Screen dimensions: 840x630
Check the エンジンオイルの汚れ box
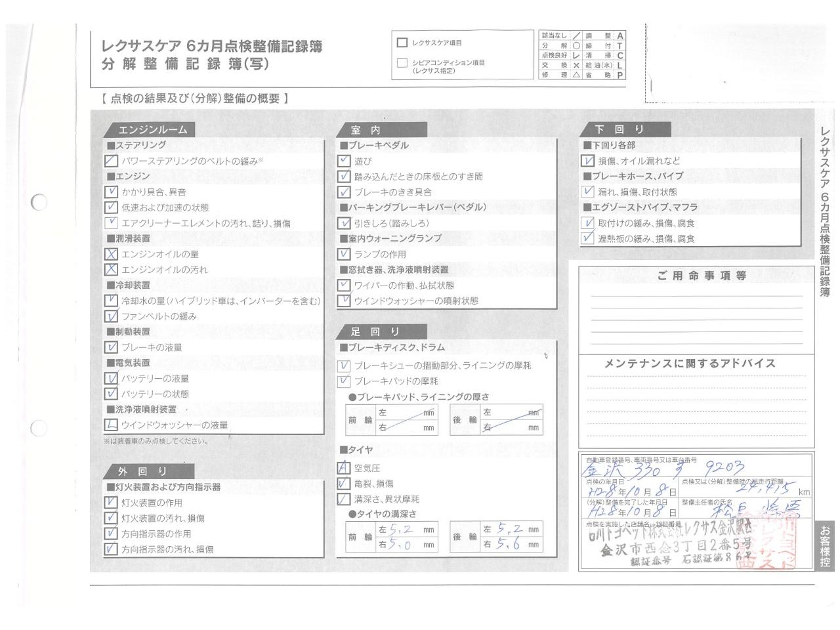coord(111,270)
